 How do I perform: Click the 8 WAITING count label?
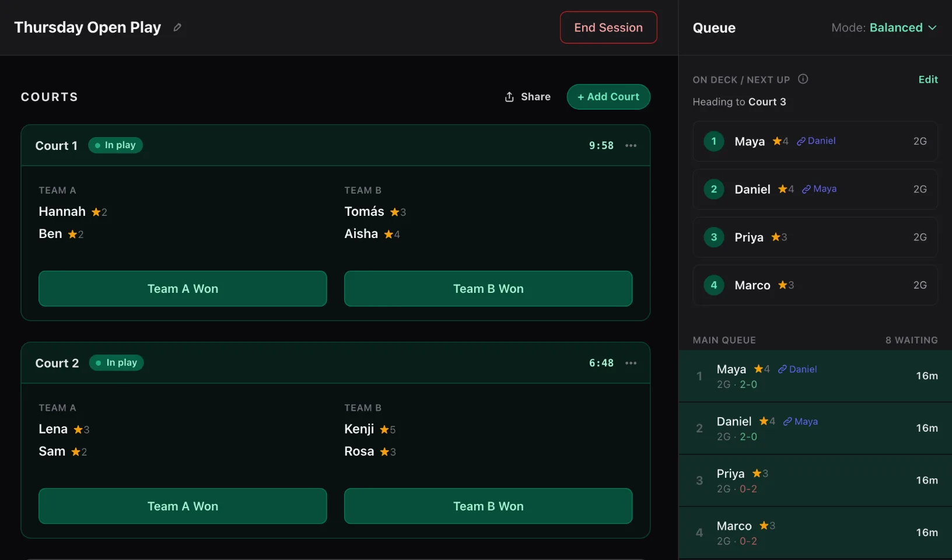point(911,340)
